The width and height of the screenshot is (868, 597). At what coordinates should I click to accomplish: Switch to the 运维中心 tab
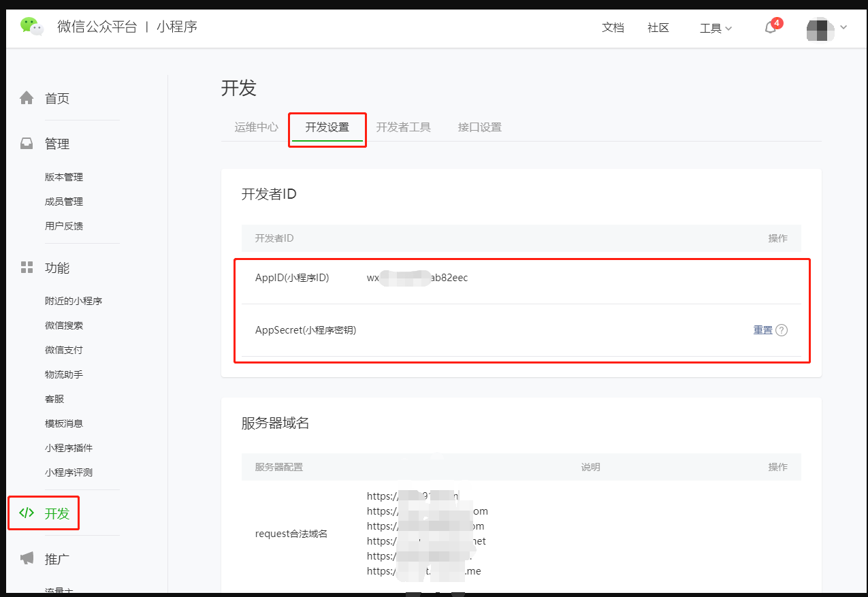coord(257,127)
